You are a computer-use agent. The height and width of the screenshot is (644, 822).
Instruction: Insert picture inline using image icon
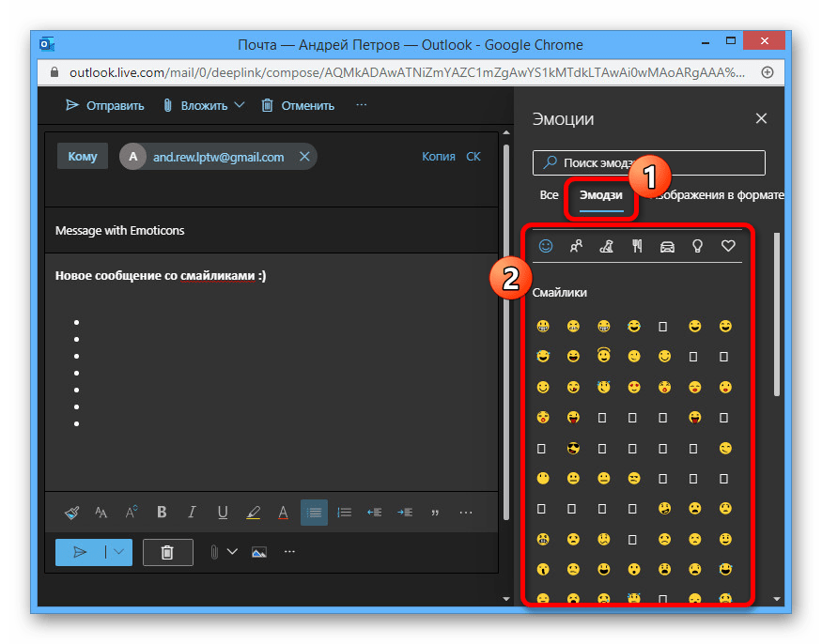point(259,552)
